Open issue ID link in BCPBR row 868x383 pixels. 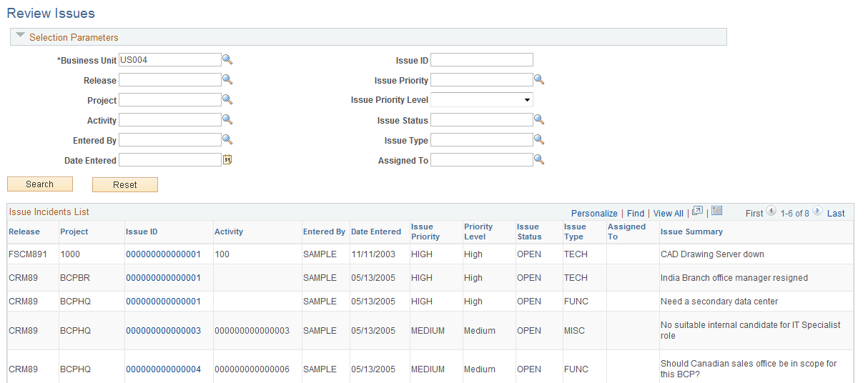[x=163, y=278]
